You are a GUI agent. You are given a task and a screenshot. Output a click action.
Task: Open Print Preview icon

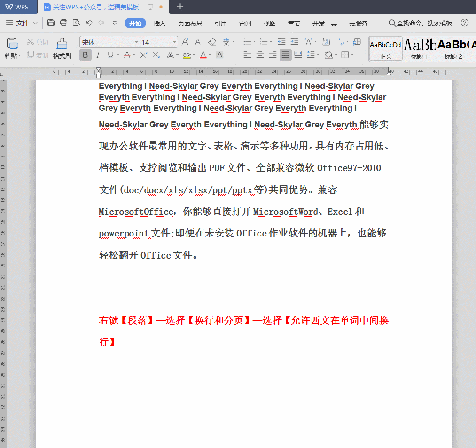[x=77, y=23]
